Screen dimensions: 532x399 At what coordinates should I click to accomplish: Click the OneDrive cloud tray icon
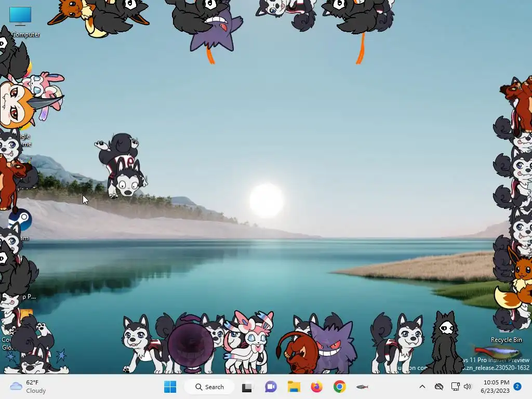coord(438,387)
